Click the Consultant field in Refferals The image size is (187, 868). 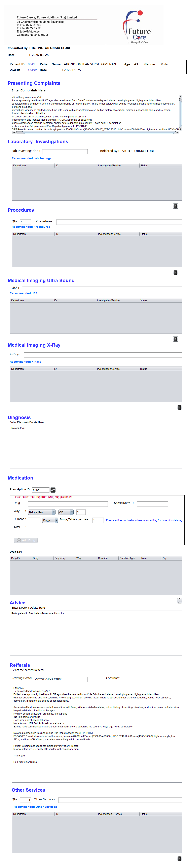click(153, 679)
